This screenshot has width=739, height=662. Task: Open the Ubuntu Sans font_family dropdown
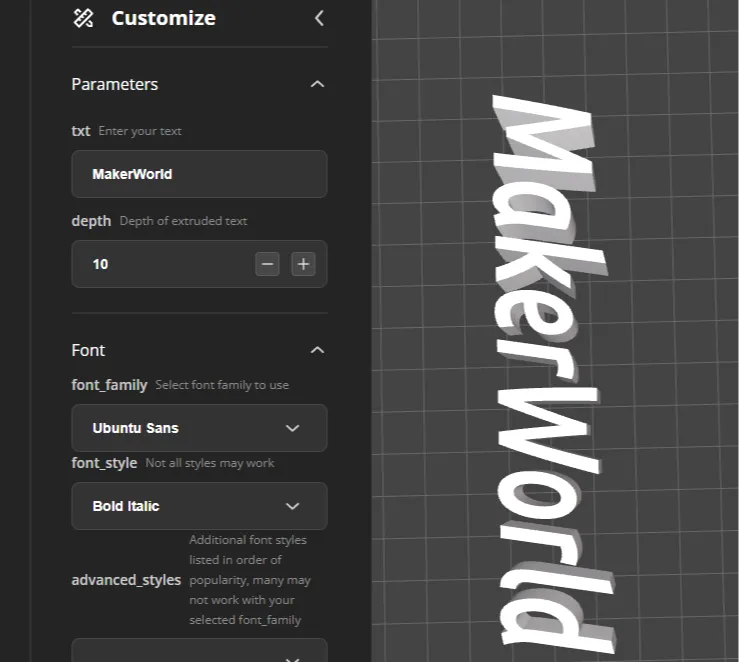199,428
